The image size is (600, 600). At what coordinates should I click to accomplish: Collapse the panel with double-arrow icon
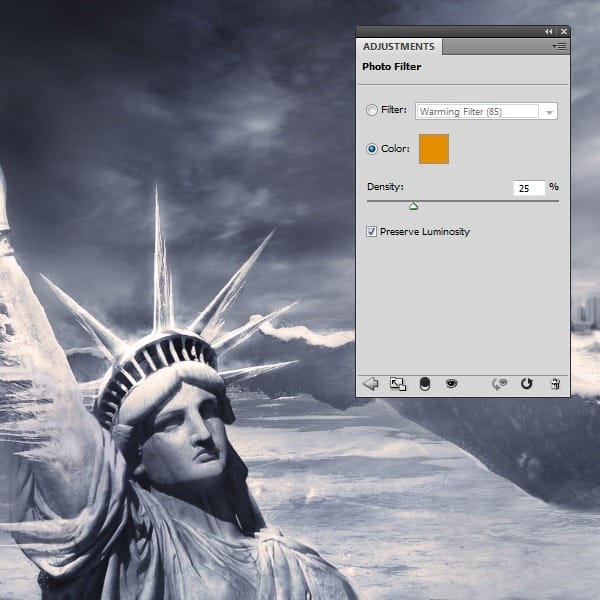click(548, 32)
